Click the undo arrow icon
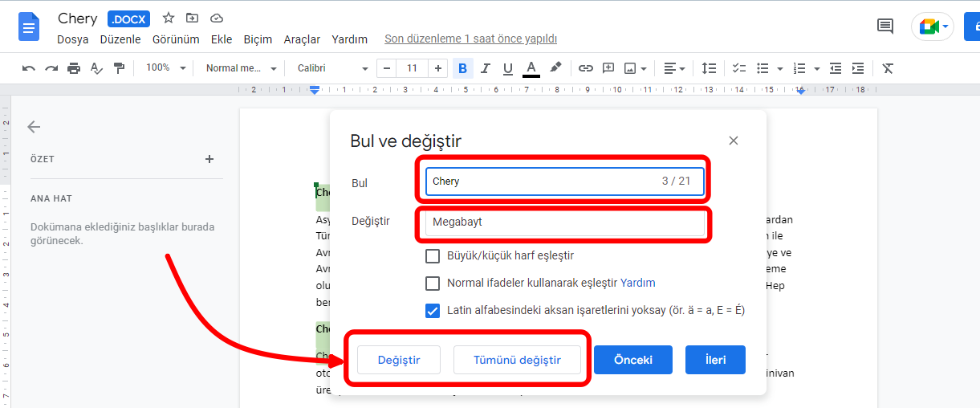This screenshot has width=980, height=408. point(29,68)
